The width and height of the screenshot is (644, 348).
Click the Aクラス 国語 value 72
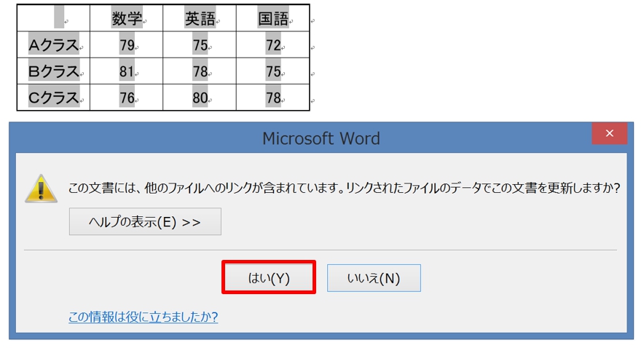pyautogui.click(x=272, y=44)
